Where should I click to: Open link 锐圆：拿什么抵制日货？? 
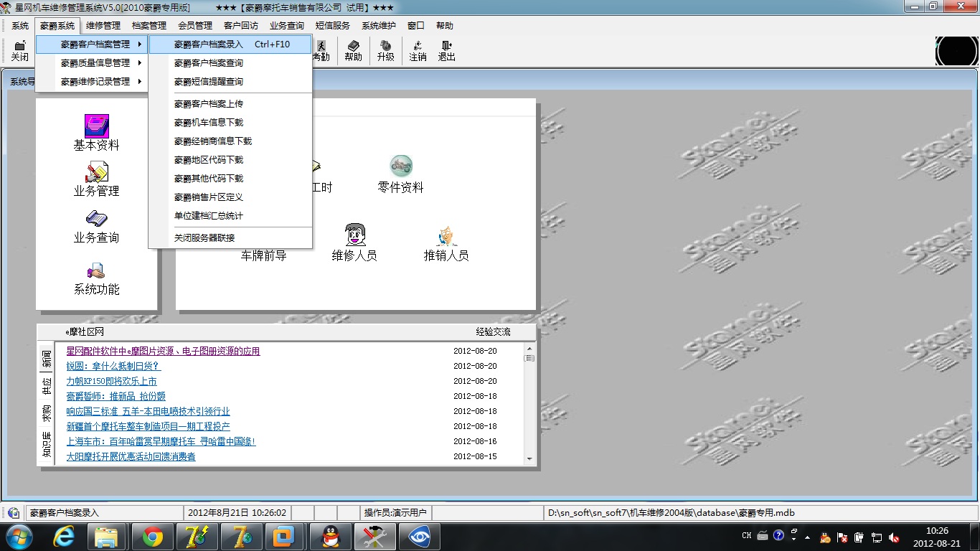(x=113, y=366)
